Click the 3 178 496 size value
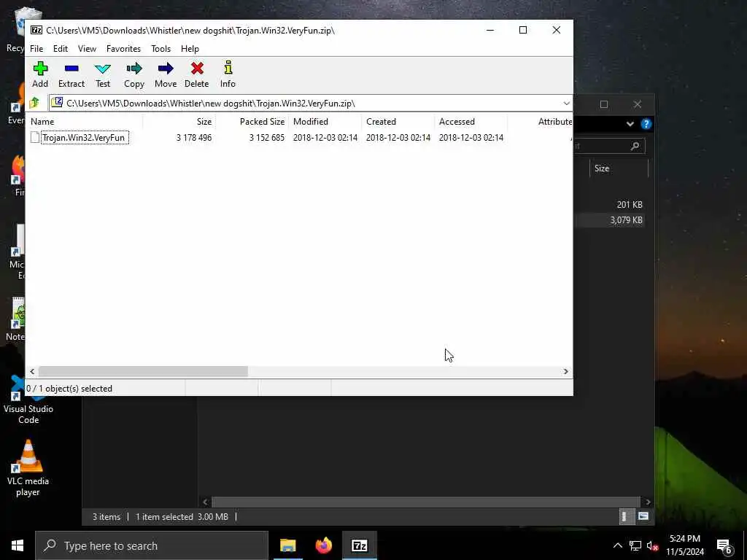 pos(194,138)
